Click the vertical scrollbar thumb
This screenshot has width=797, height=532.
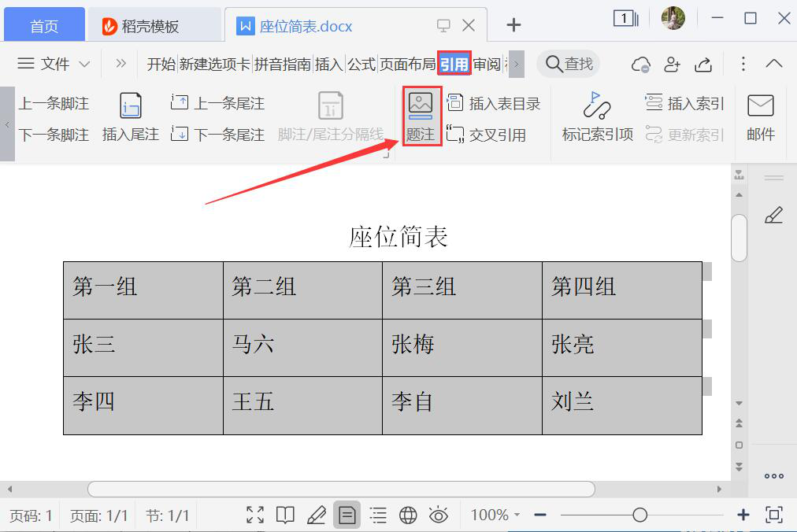[739, 238]
